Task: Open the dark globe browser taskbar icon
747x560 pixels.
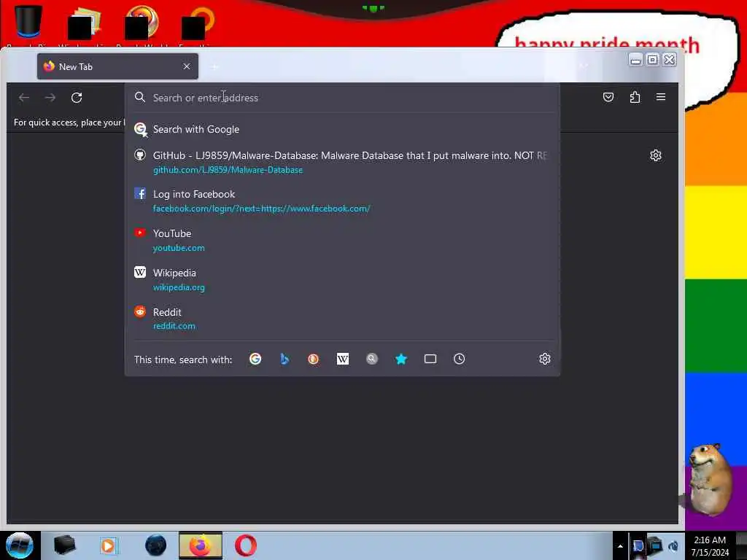Action: [156, 545]
